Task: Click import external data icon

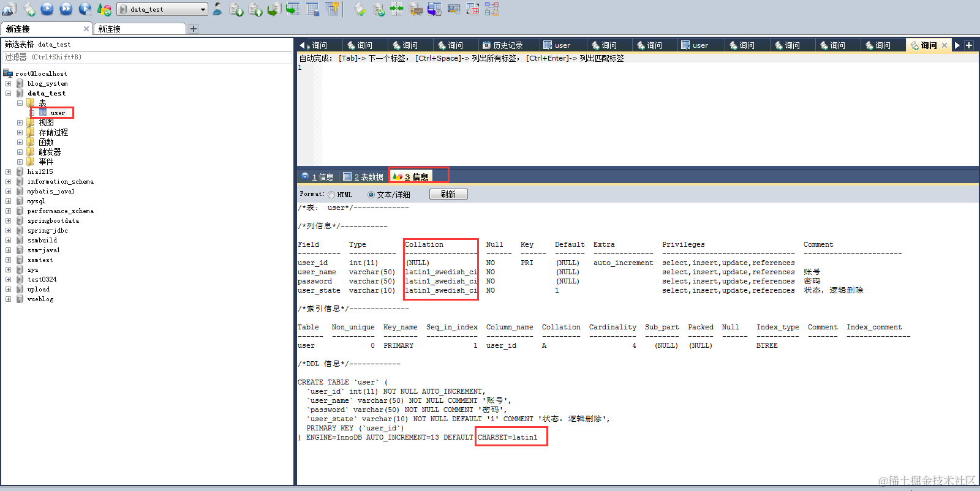Action: tap(236, 9)
